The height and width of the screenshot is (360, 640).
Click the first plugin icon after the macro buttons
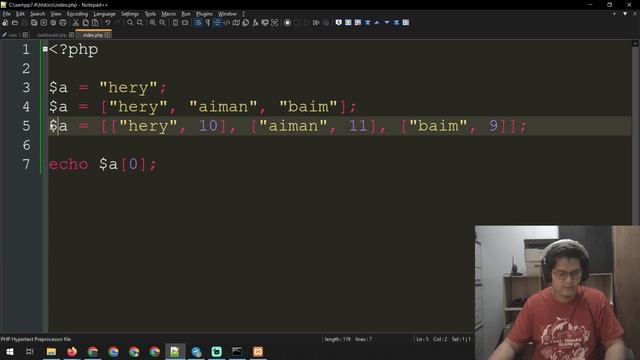point(338,23)
